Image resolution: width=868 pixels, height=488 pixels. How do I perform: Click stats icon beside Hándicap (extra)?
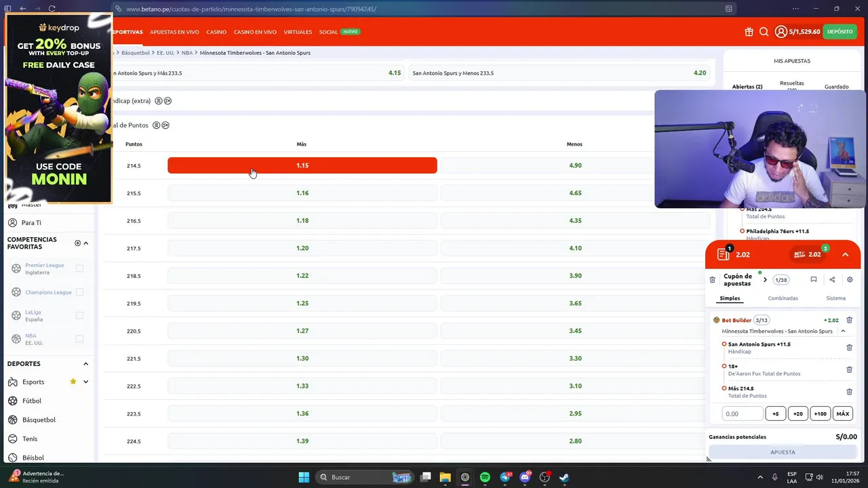pos(167,101)
